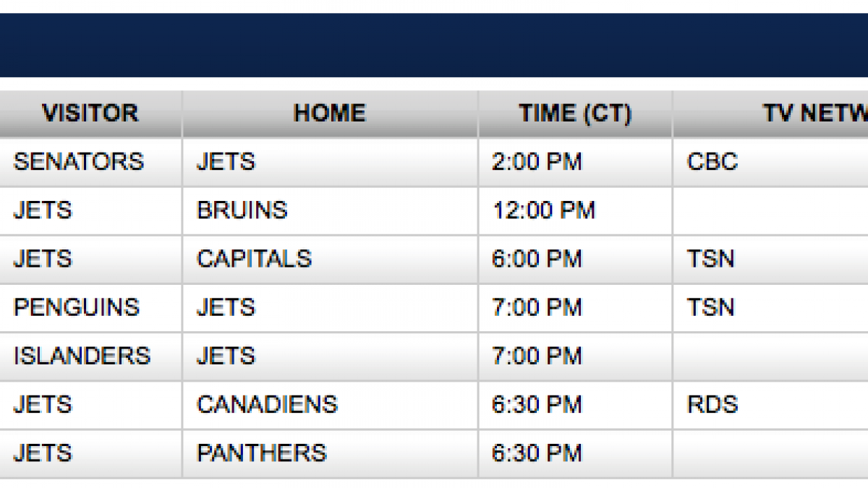The height and width of the screenshot is (488, 868).
Task: Click the PENGUINS visitor cell
Action: point(76,307)
